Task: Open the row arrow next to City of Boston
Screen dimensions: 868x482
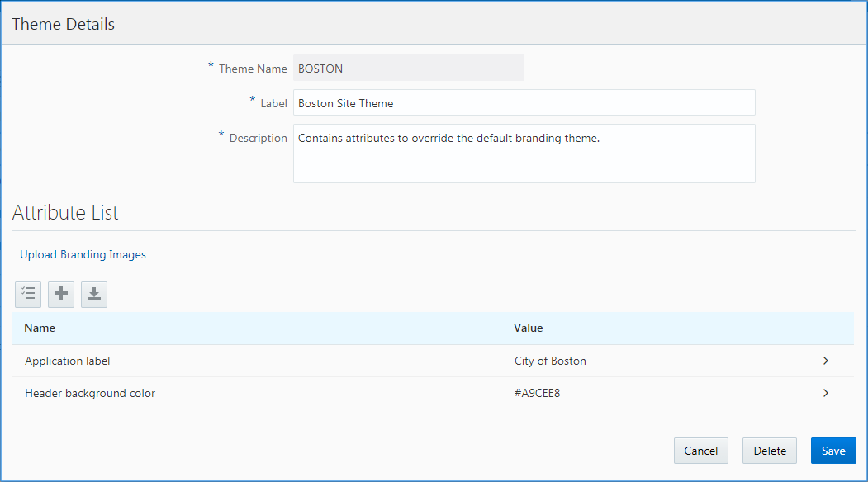Action: pos(825,361)
